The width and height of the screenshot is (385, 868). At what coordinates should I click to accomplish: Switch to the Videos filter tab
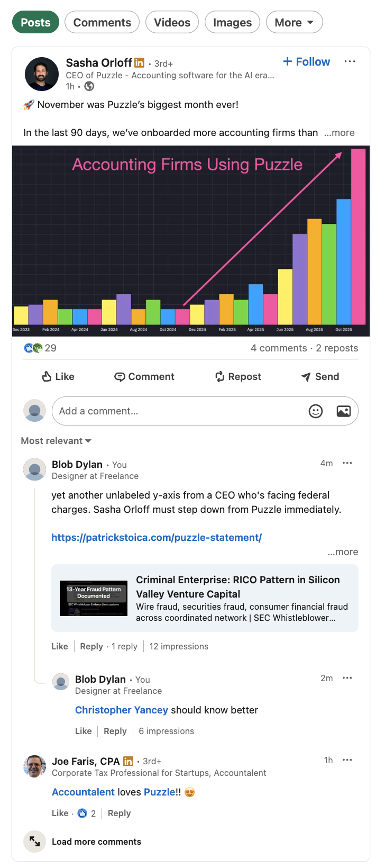pos(172,23)
